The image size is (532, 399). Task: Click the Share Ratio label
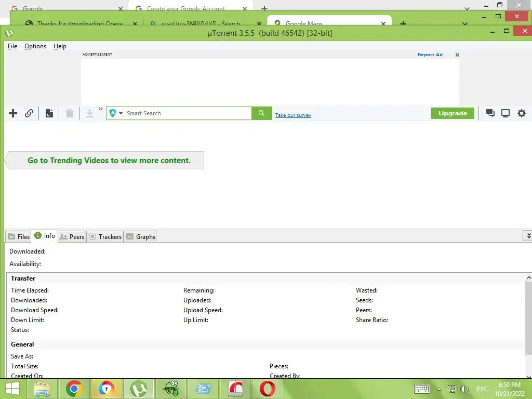click(372, 320)
